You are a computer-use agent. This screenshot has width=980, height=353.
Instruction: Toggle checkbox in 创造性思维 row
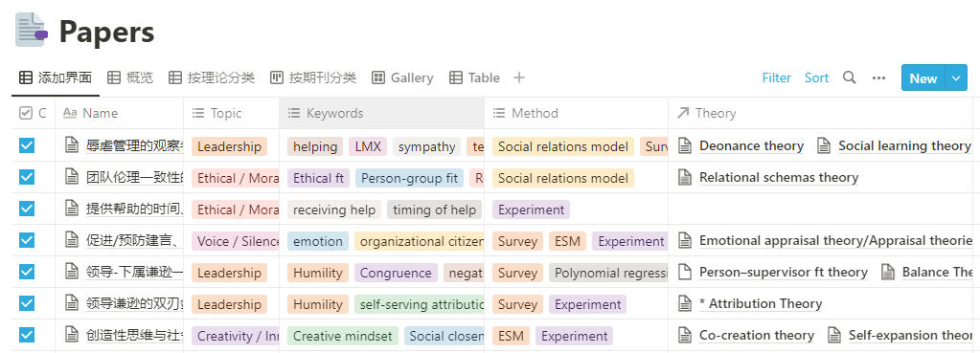pos(26,335)
